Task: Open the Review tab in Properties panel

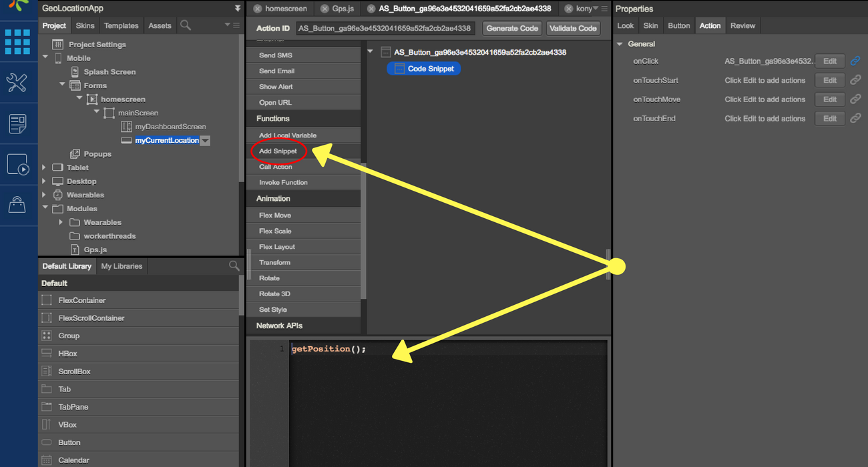Action: (742, 25)
